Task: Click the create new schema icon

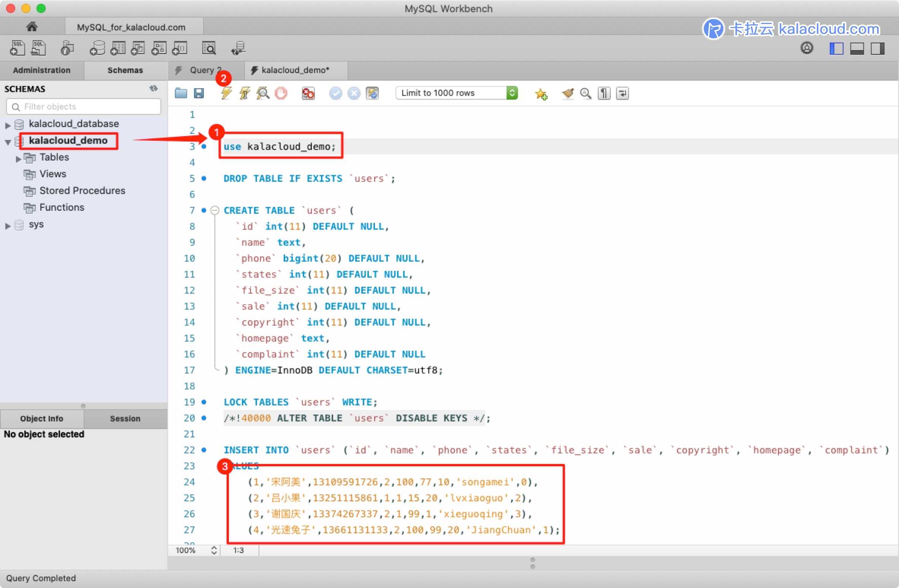Action: click(x=97, y=48)
